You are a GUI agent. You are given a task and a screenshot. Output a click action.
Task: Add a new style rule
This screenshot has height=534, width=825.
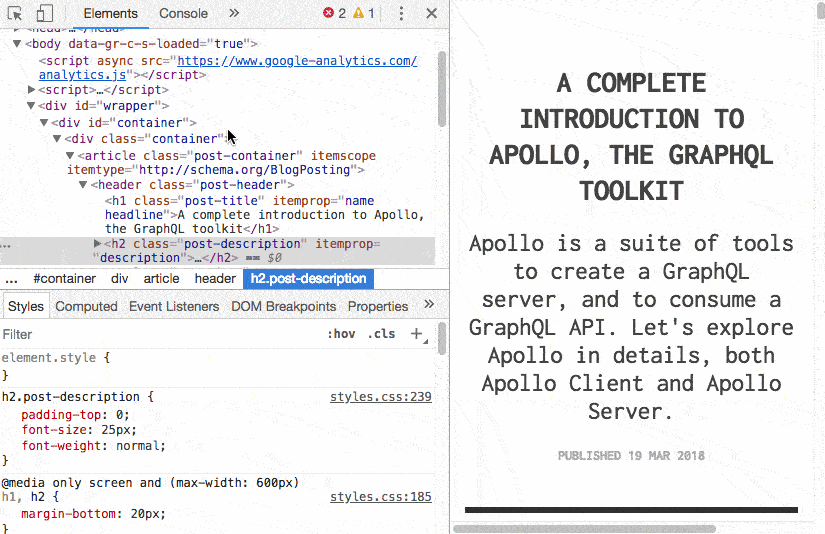416,334
